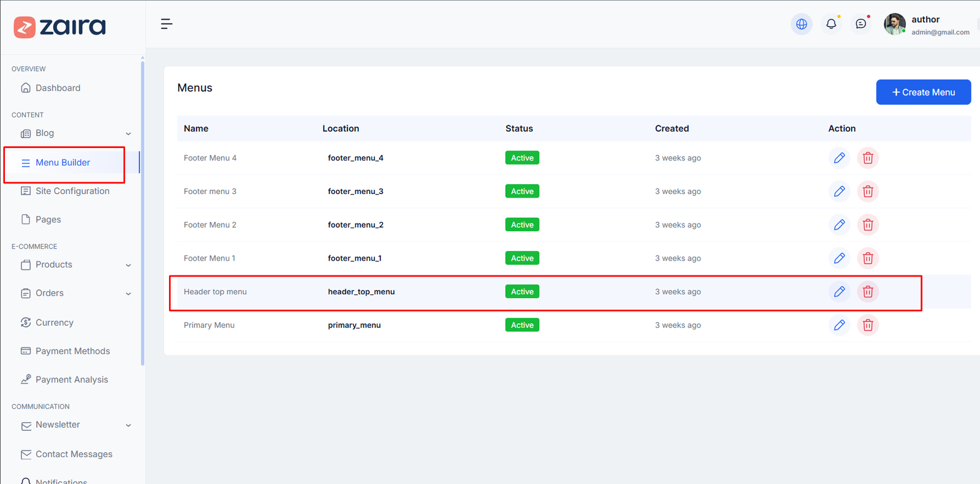The image size is (980, 484).
Task: Go to Dashboard in sidebar
Action: pyautogui.click(x=58, y=88)
